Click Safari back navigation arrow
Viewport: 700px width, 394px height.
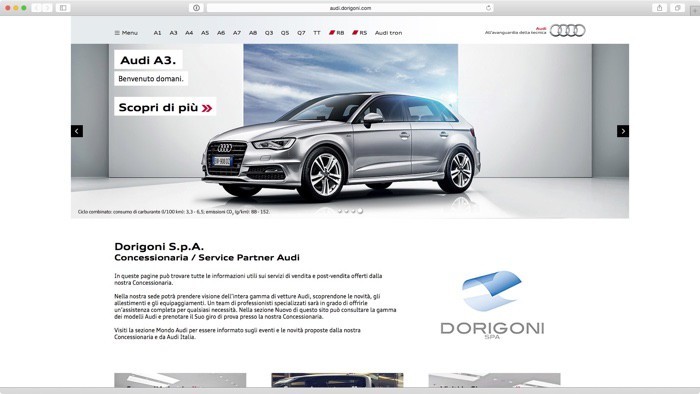(36, 8)
